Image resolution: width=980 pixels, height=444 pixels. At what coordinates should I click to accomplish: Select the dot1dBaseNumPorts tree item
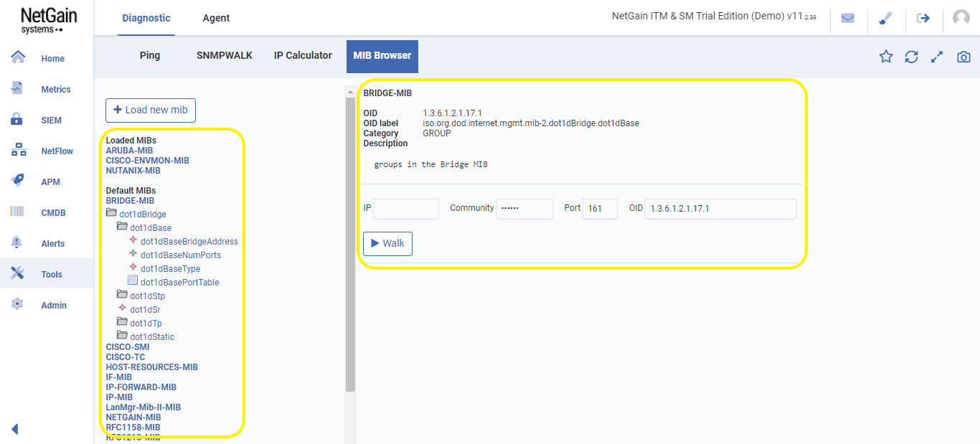tap(181, 255)
